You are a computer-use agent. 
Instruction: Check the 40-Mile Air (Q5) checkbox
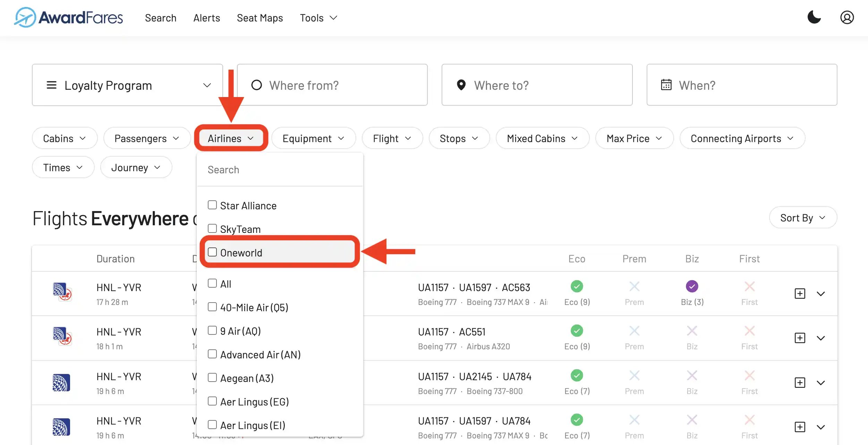212,307
